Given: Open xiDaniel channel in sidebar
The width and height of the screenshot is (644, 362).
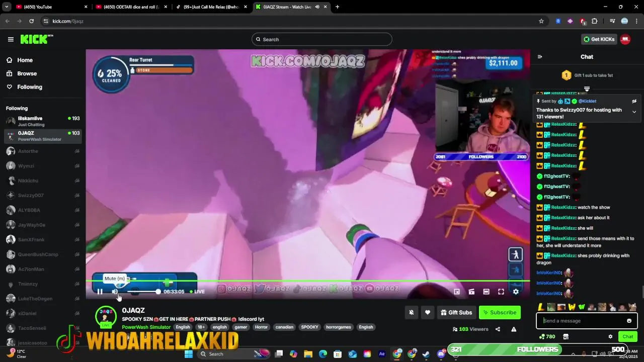Looking at the screenshot, I should pos(43,313).
